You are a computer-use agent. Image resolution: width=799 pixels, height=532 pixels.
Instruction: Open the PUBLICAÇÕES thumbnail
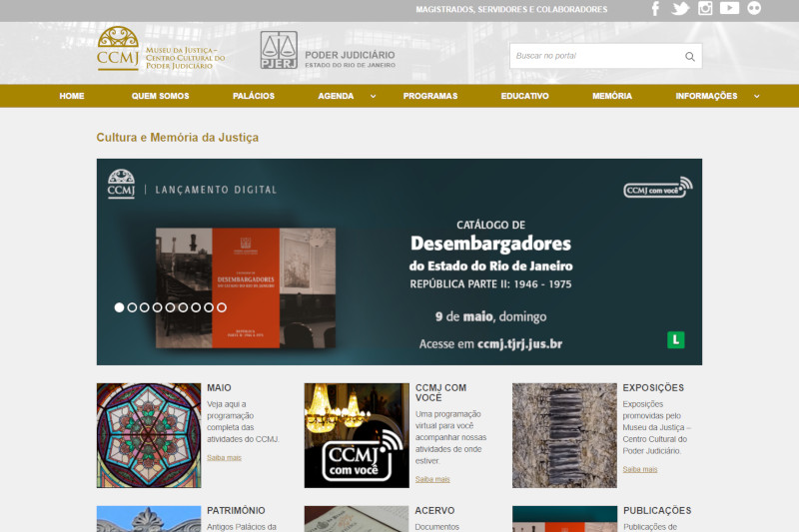tap(564, 519)
